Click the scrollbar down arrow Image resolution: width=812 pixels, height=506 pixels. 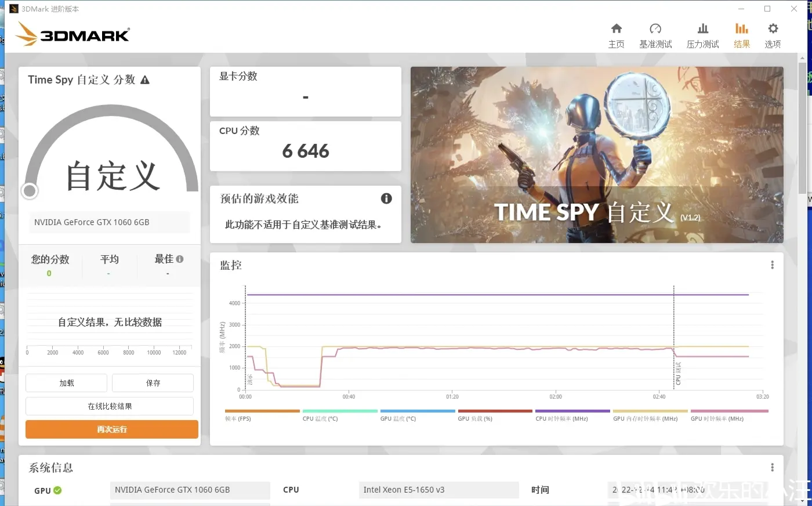[x=802, y=500]
